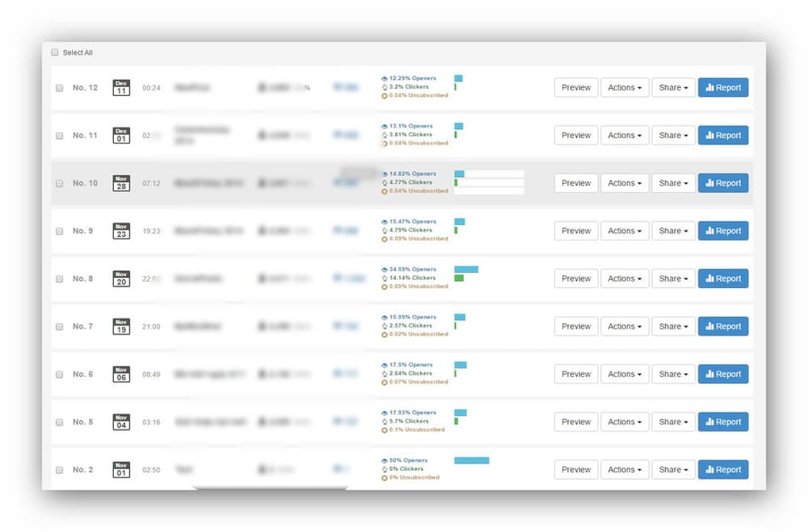Open Report for campaign No. 10
808x532 pixels.
[723, 183]
